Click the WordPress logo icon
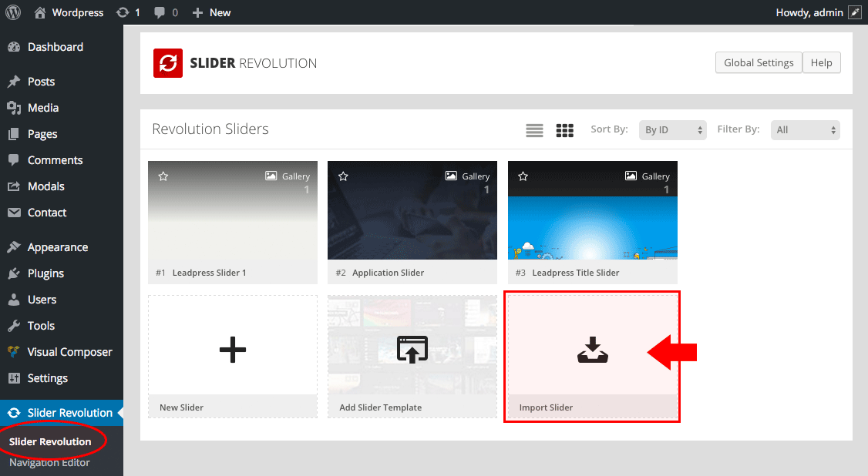Image resolution: width=868 pixels, height=476 pixels. [13, 12]
